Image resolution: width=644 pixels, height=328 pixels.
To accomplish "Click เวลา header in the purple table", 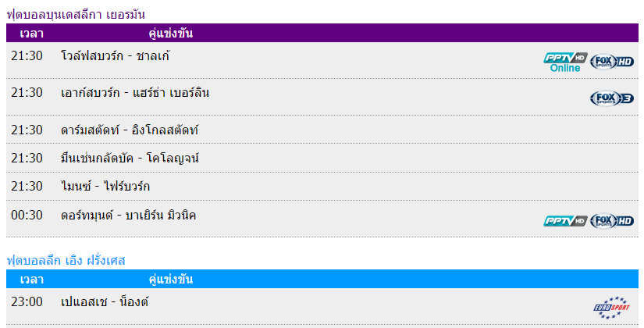I will (x=32, y=34).
